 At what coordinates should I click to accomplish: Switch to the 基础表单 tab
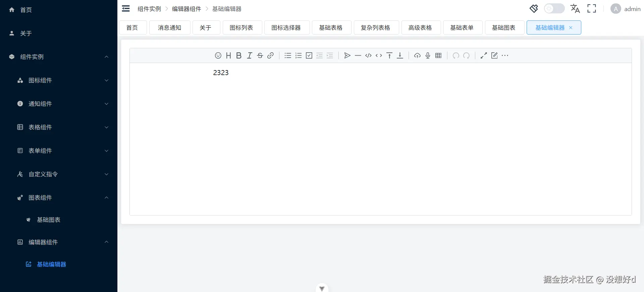tap(463, 27)
